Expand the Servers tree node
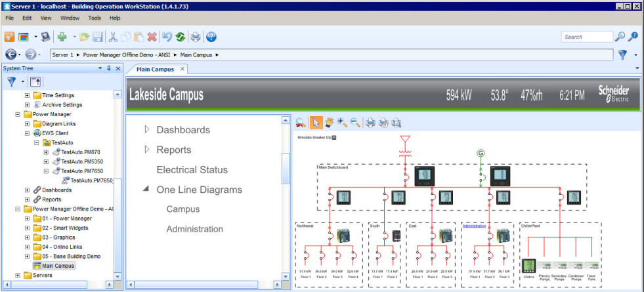The width and height of the screenshot is (644, 292). [18, 275]
